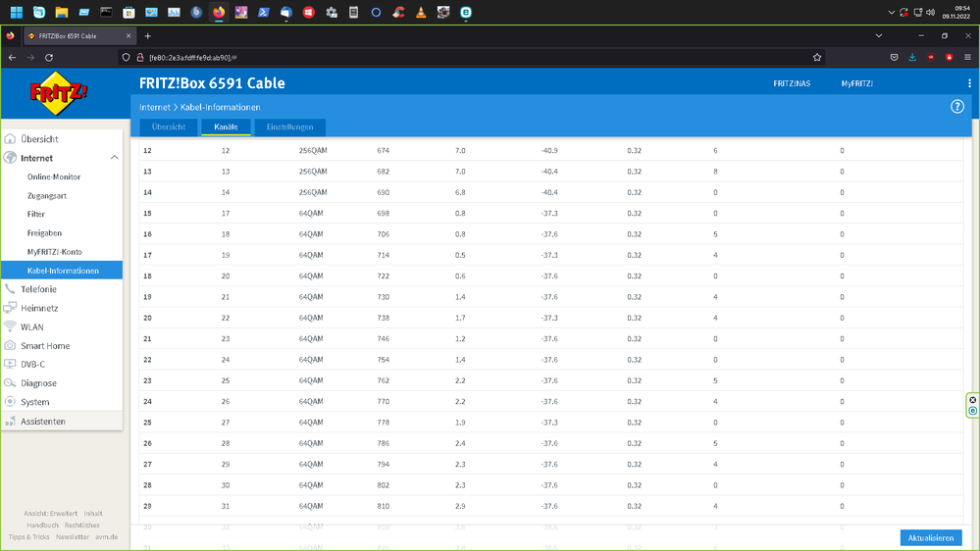980x551 pixels.
Task: Open the avm.de footer link
Action: (x=106, y=537)
